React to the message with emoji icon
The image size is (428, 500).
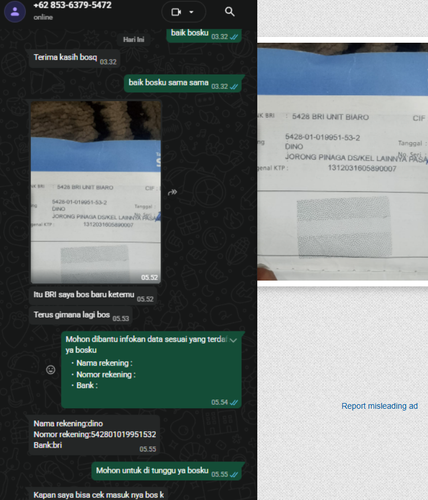pos(51,370)
